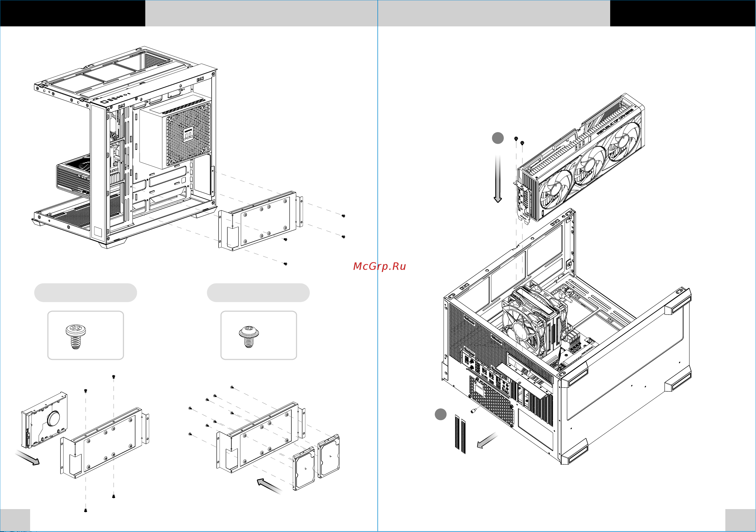
Task: Click the triple-fan graphics card illustration
Action: (x=580, y=160)
